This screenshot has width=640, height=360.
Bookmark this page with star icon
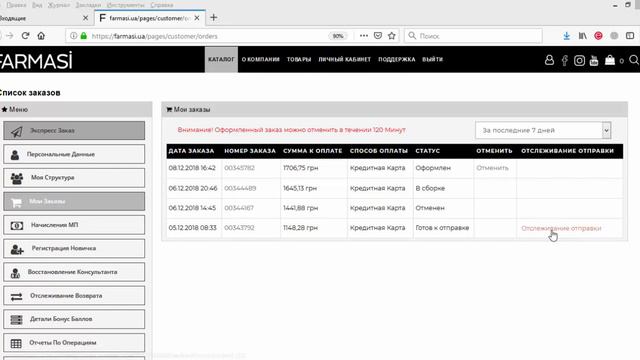[x=392, y=36]
